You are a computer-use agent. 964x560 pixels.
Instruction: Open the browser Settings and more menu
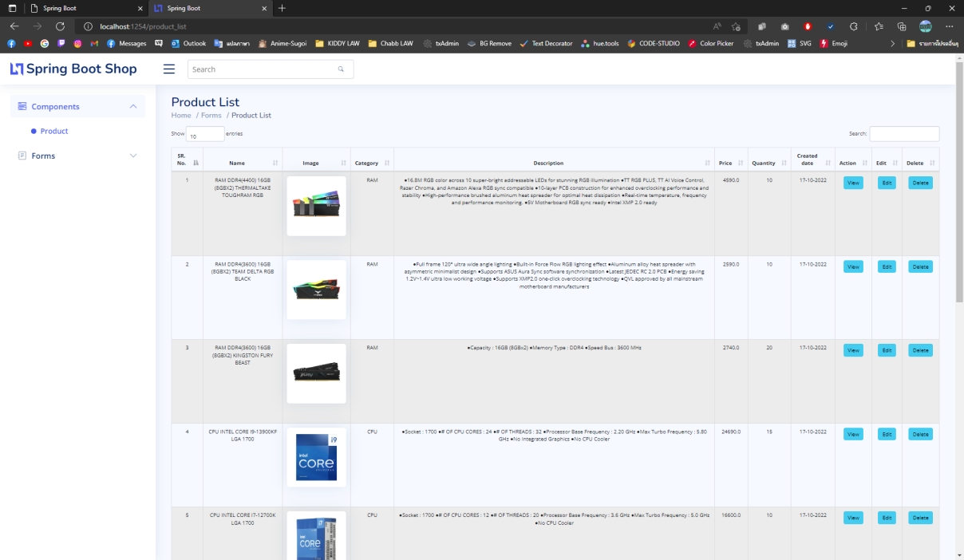(x=949, y=26)
